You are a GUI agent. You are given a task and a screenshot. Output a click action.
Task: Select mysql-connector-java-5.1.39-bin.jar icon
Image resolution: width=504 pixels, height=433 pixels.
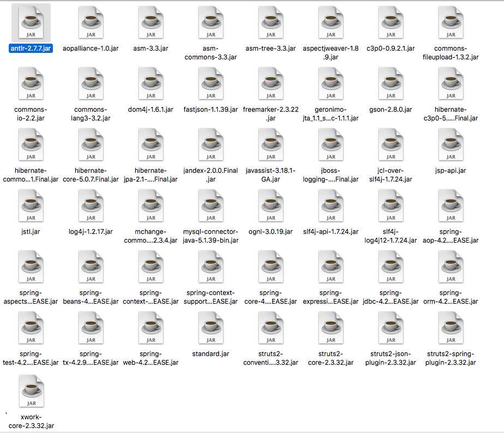tap(211, 206)
